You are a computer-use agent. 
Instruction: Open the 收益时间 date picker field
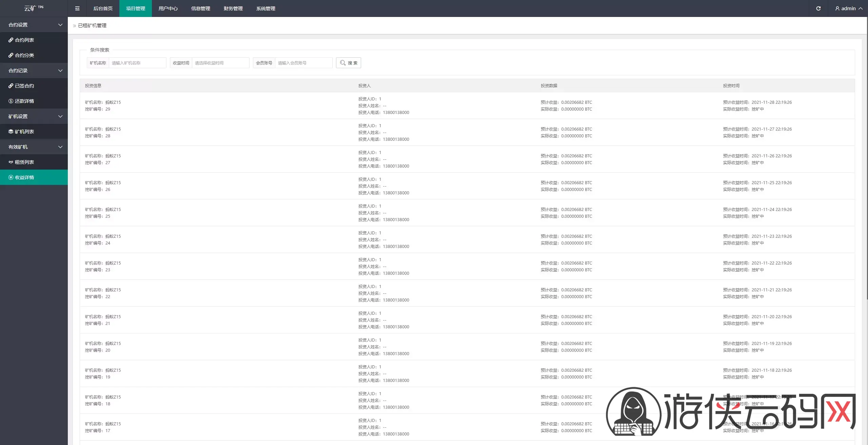click(220, 63)
